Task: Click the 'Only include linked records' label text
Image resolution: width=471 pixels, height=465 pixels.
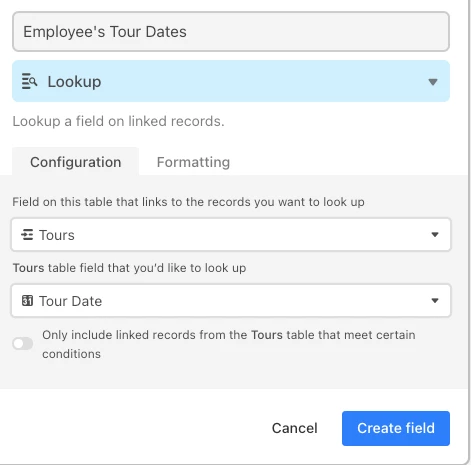Action: (x=229, y=344)
